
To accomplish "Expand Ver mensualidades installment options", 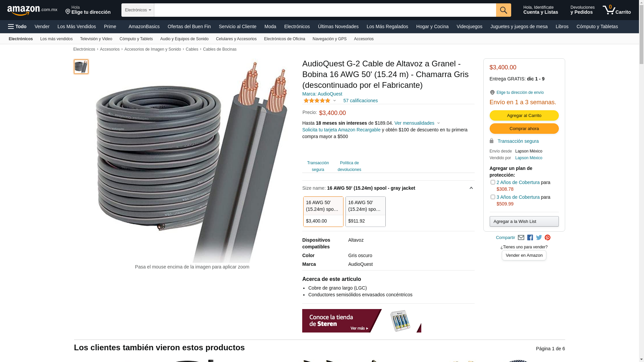I will tap(417, 123).
